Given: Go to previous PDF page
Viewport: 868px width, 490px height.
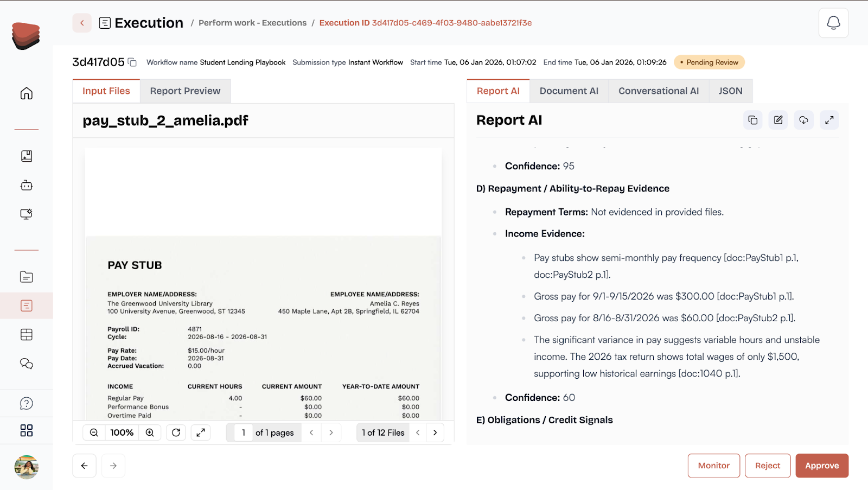Looking at the screenshot, I should click(x=311, y=432).
